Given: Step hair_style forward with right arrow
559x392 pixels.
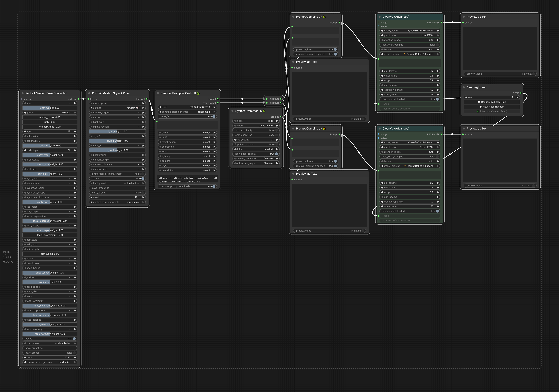Looking at the screenshot, I should pyautogui.click(x=75, y=240).
